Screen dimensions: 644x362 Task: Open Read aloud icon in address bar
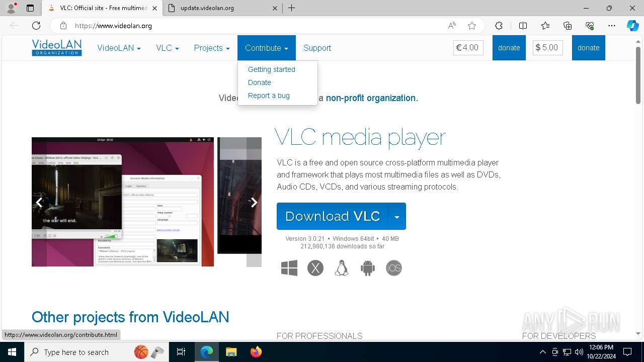pyautogui.click(x=452, y=26)
